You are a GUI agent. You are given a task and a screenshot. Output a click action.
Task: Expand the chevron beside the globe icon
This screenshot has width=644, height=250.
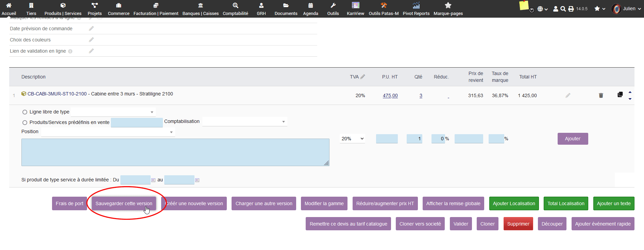(x=546, y=9)
